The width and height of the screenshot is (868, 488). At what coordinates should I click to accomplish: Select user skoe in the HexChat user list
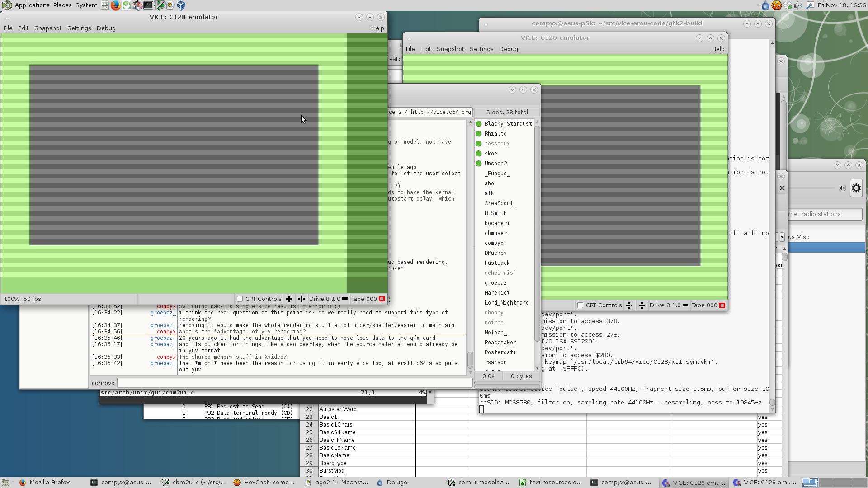[491, 154]
